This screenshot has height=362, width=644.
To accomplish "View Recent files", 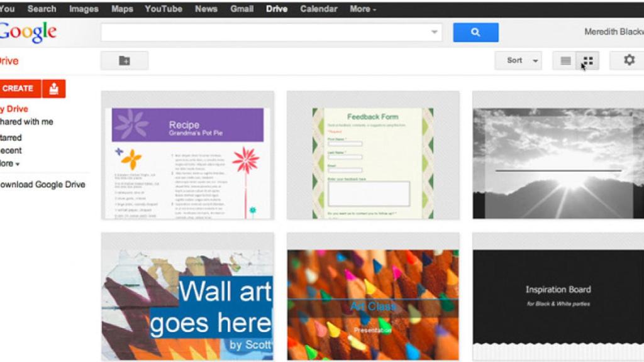I will (x=9, y=150).
